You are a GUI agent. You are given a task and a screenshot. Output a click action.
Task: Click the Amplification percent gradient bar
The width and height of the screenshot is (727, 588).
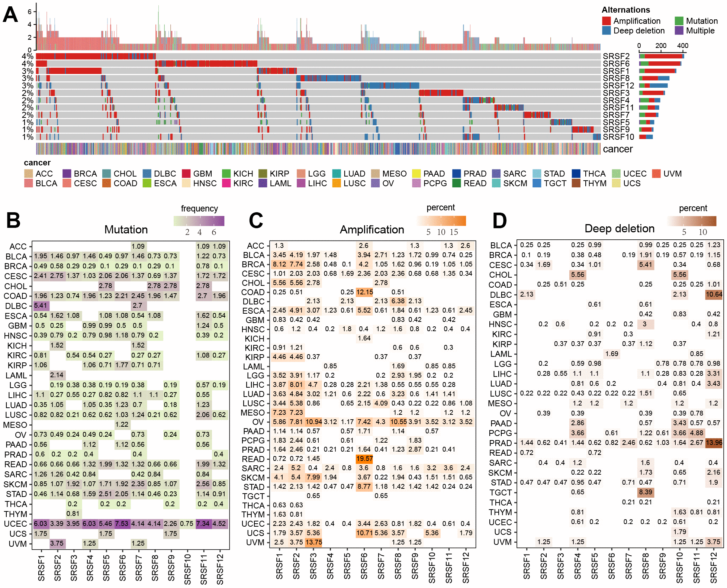tap(441, 221)
